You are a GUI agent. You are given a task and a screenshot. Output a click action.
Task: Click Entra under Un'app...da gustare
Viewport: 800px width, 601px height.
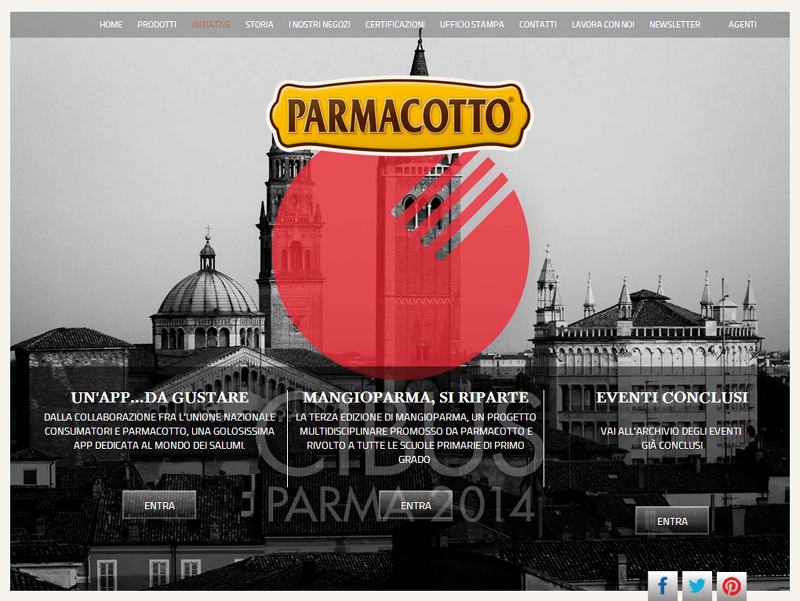coord(159,505)
